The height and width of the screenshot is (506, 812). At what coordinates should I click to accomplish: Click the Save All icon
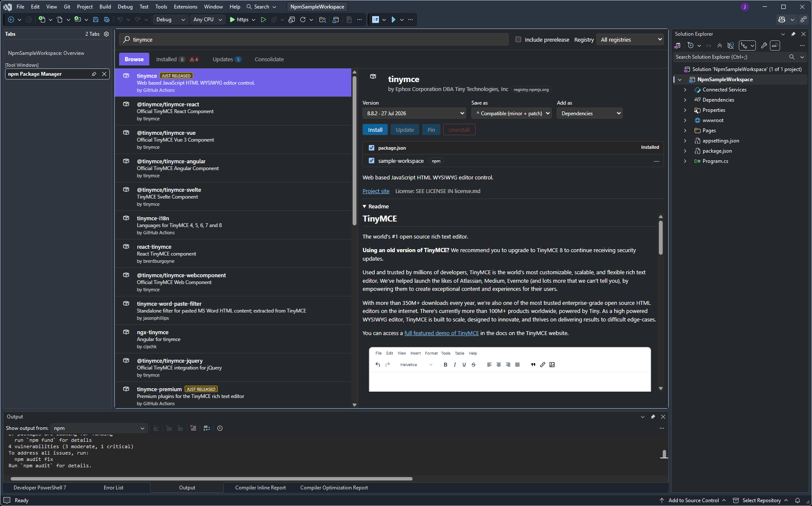coord(107,20)
